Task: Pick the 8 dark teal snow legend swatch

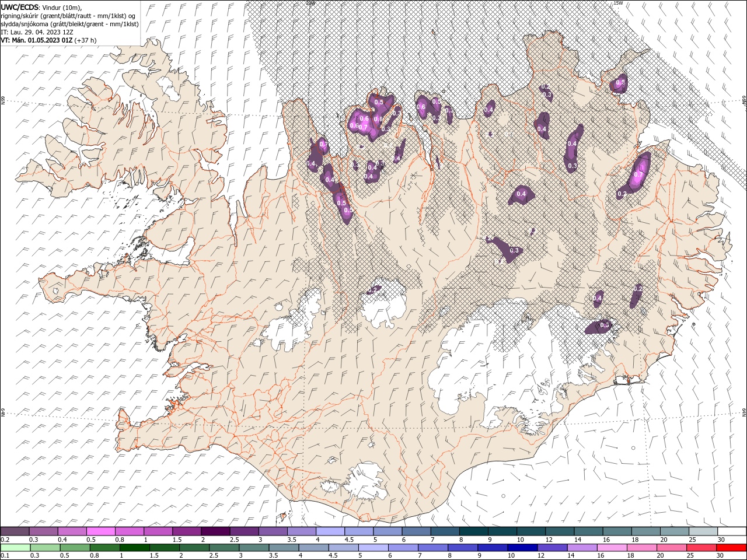Action: [x=473, y=531]
